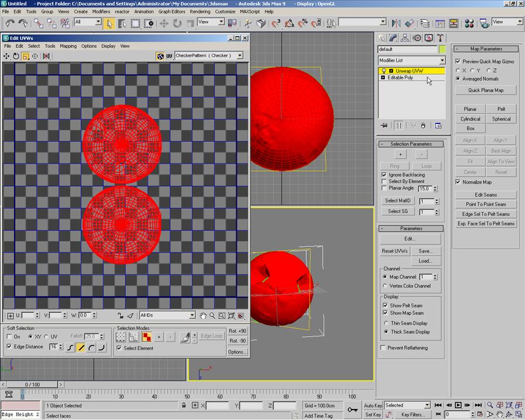Open the Graph Editors menu
525x420 pixels.
[171, 11]
